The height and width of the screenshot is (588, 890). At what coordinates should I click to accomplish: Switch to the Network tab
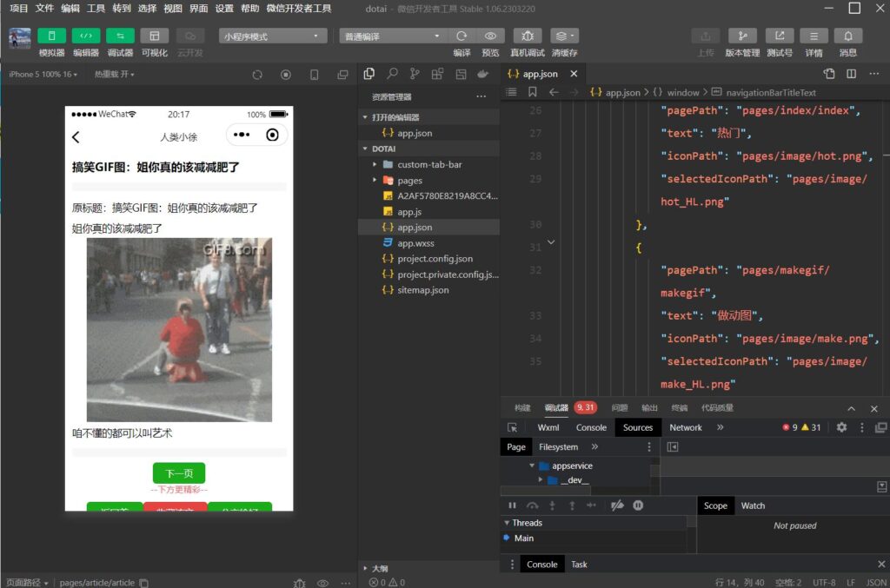click(685, 427)
